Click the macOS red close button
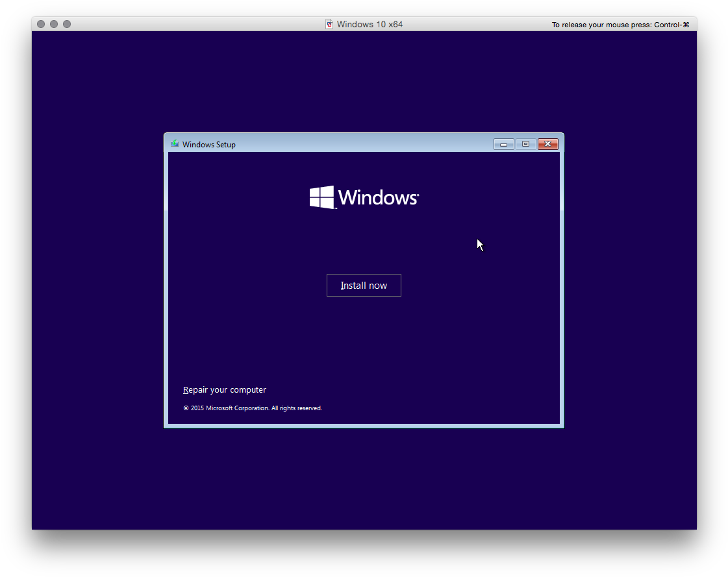This screenshot has width=728, height=577. [x=40, y=23]
